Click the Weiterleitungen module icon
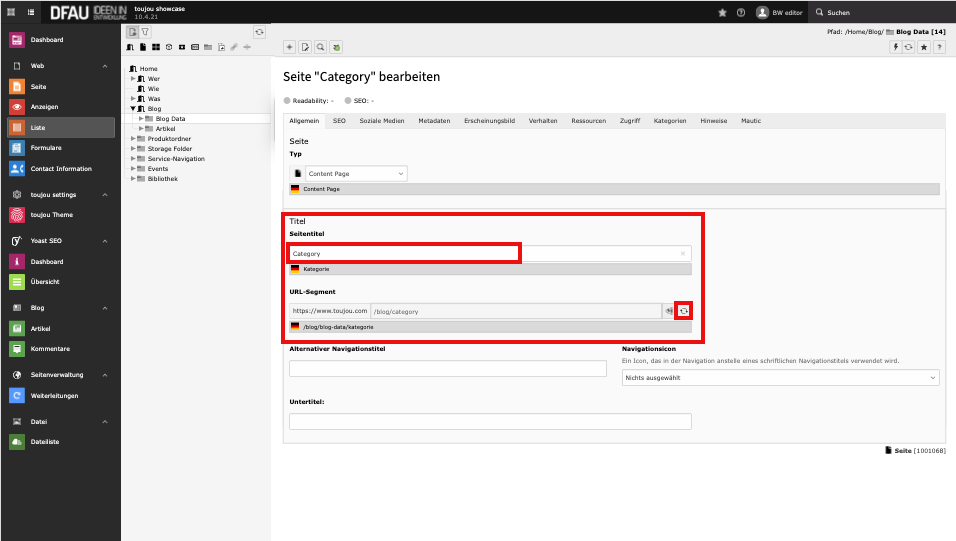The height and width of the screenshot is (541, 956). (x=17, y=395)
